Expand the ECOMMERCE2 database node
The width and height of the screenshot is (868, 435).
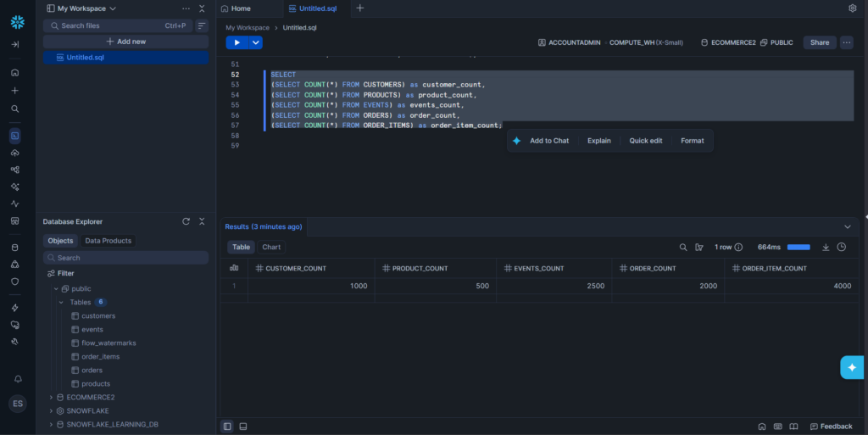click(x=51, y=398)
